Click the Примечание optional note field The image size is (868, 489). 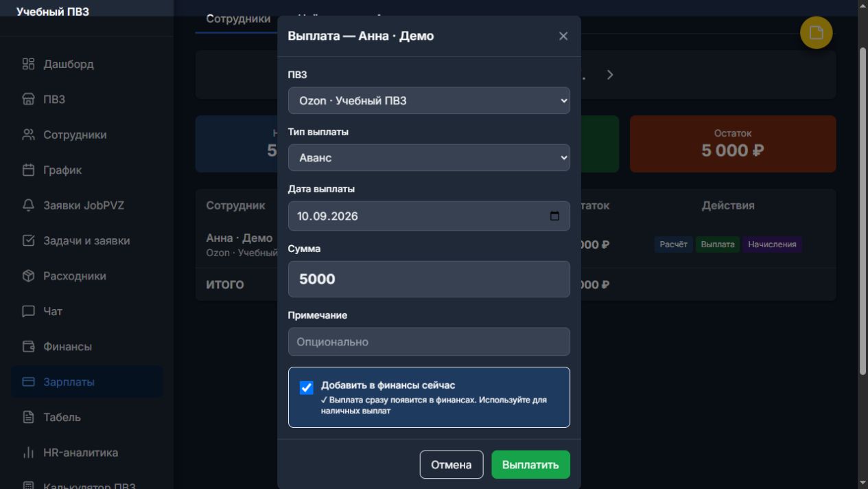pyautogui.click(x=429, y=342)
